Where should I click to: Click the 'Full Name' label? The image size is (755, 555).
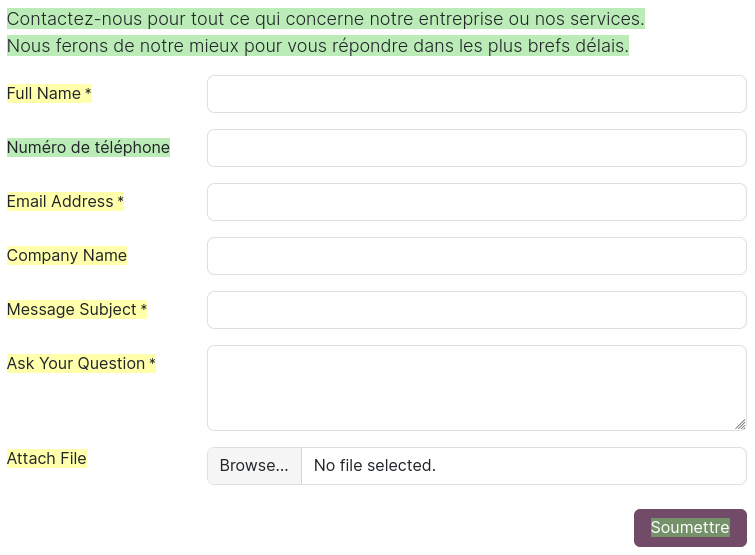(x=44, y=94)
